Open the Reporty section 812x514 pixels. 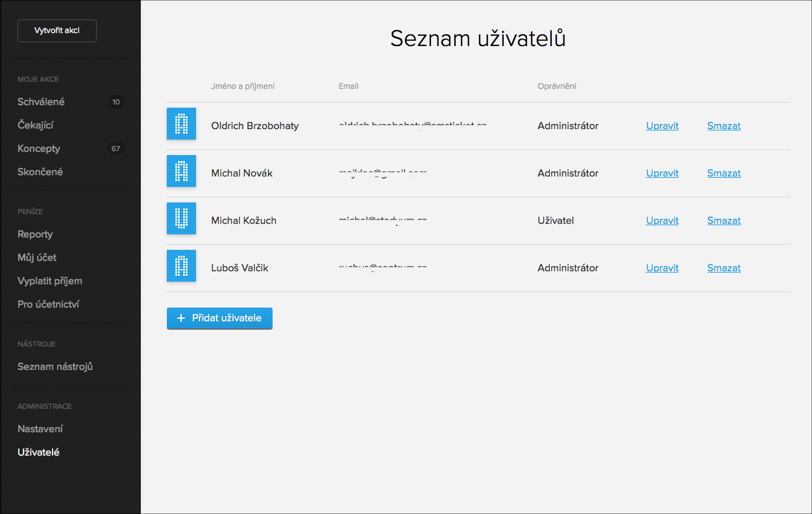(35, 234)
